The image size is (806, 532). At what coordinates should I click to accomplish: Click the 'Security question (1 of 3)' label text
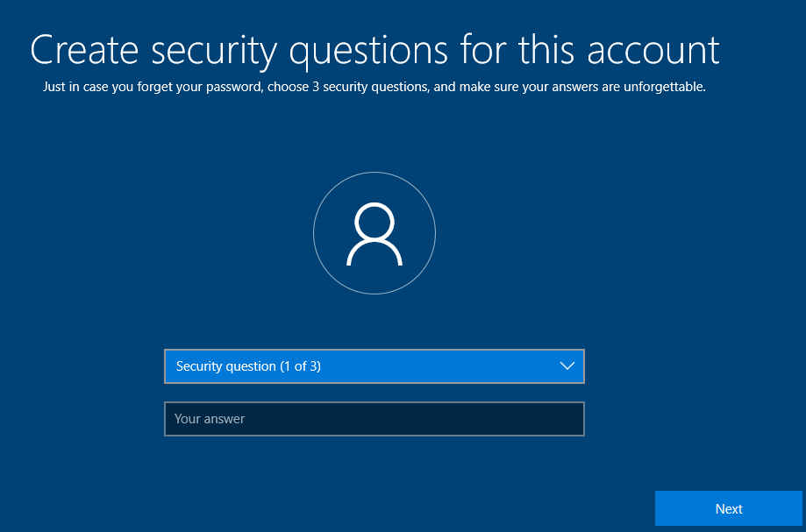tap(248, 366)
